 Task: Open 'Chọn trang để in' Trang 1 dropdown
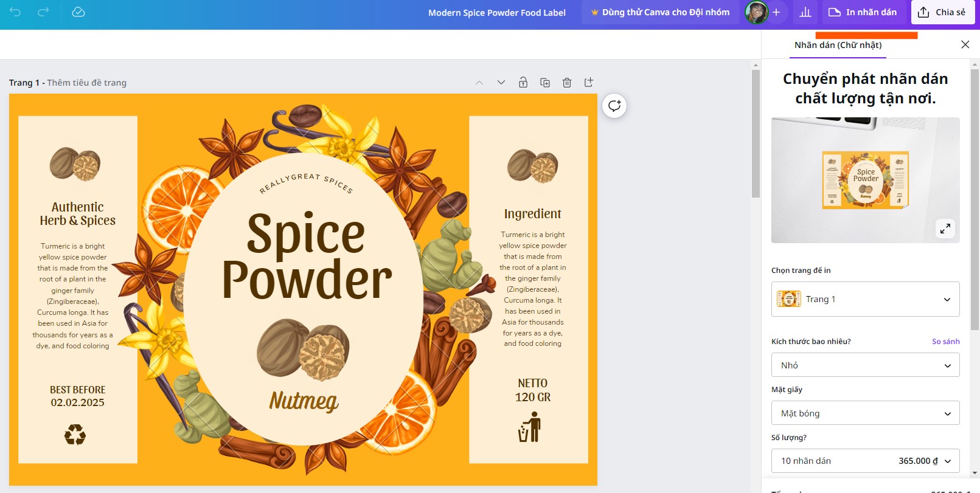[x=865, y=299]
